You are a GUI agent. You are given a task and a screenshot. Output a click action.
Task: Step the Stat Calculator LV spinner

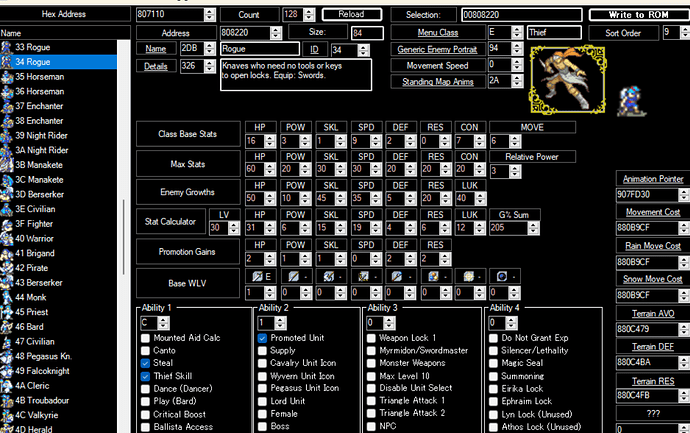(234, 228)
